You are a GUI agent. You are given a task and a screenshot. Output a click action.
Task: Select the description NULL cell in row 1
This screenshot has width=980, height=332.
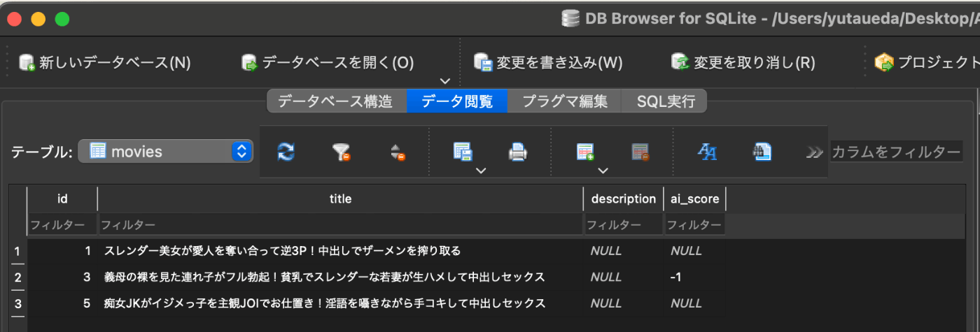pos(623,250)
